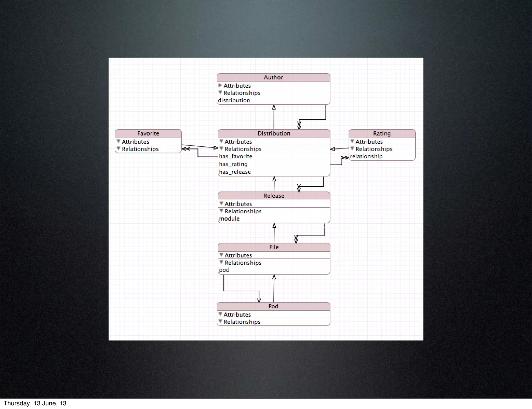Select the module relationship in Release
The width and height of the screenshot is (532, 409).
229,219
